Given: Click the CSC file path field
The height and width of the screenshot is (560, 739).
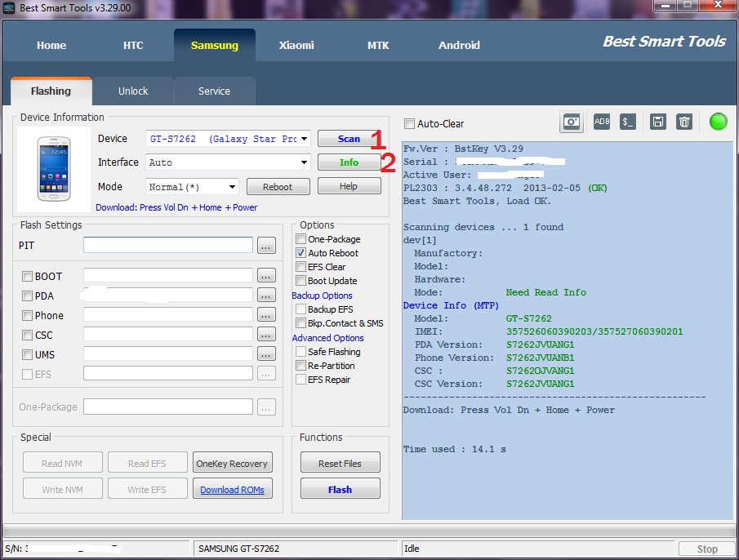Looking at the screenshot, I should click(x=168, y=335).
